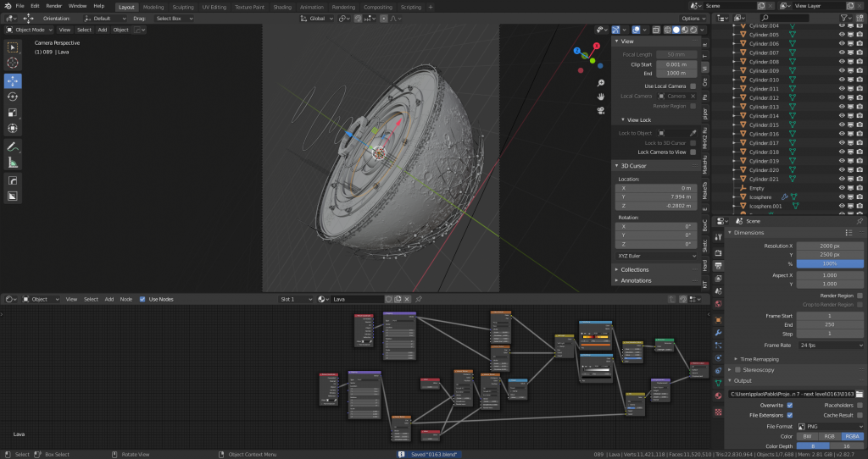
Task: Switch to the Sculpting workspace tab
Action: (183, 7)
